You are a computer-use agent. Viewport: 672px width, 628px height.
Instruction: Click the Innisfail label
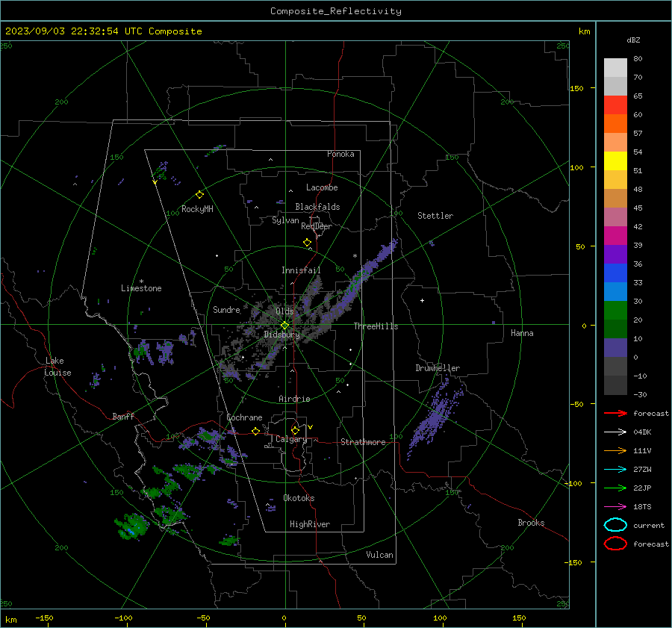pos(301,270)
